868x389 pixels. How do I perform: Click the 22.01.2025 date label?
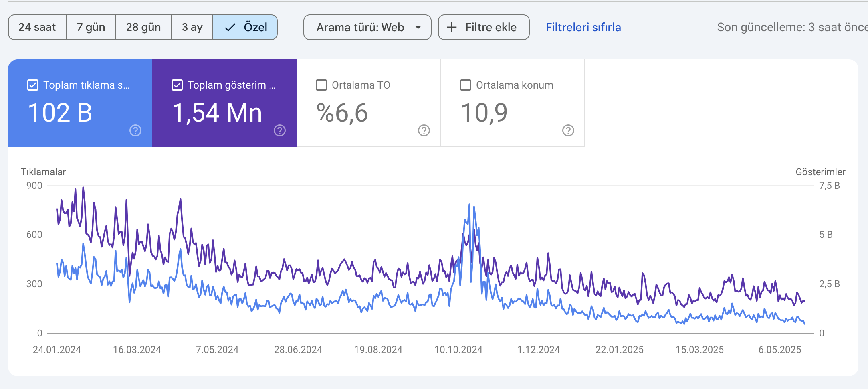[620, 350]
